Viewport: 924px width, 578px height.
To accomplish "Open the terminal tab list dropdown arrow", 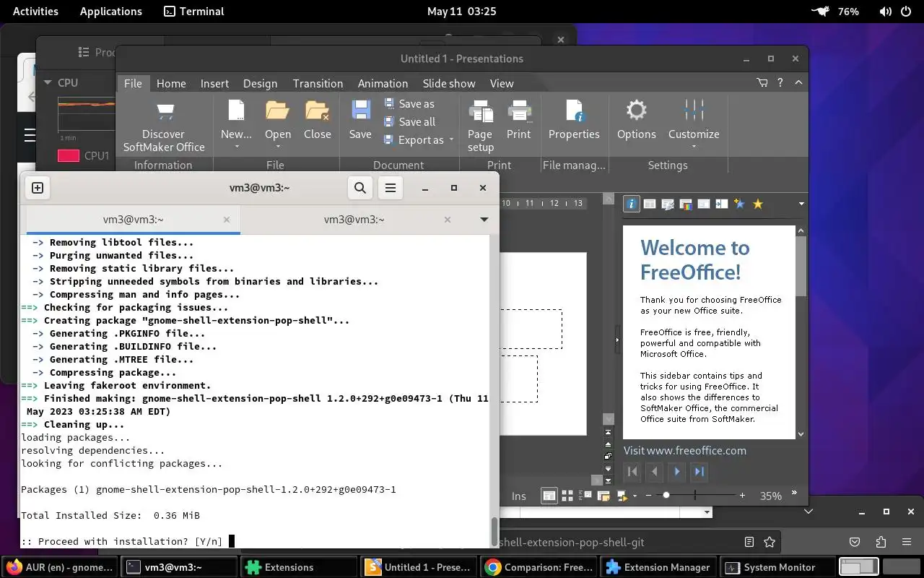I will [484, 220].
